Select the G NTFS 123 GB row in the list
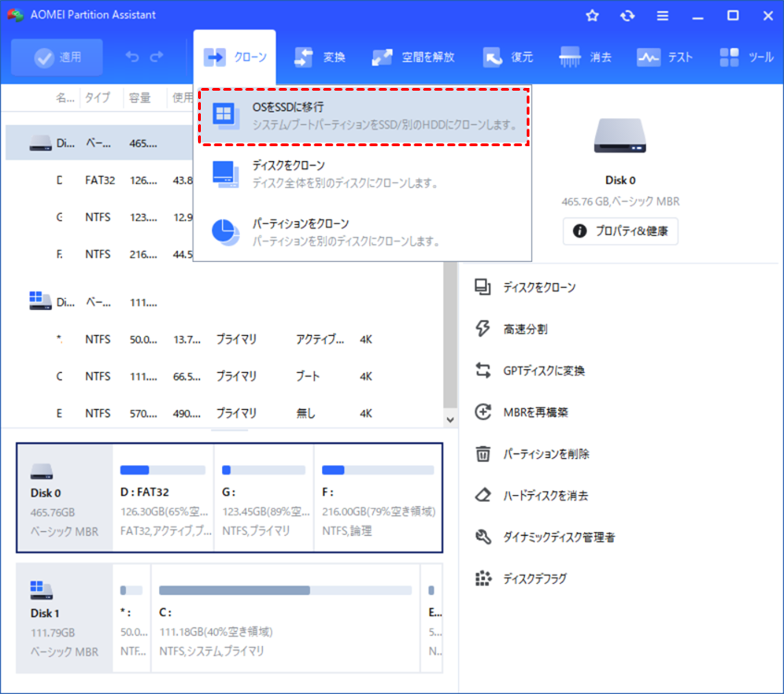The image size is (784, 694). point(99,217)
